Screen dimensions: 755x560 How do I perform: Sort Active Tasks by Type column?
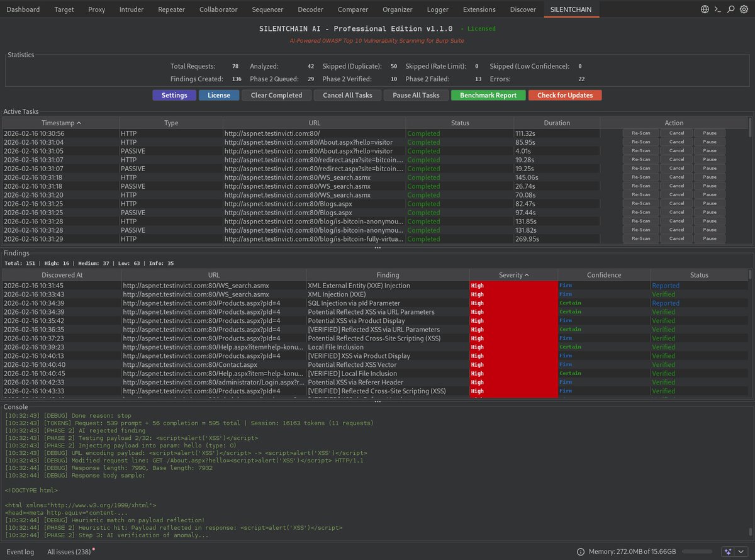(x=171, y=123)
